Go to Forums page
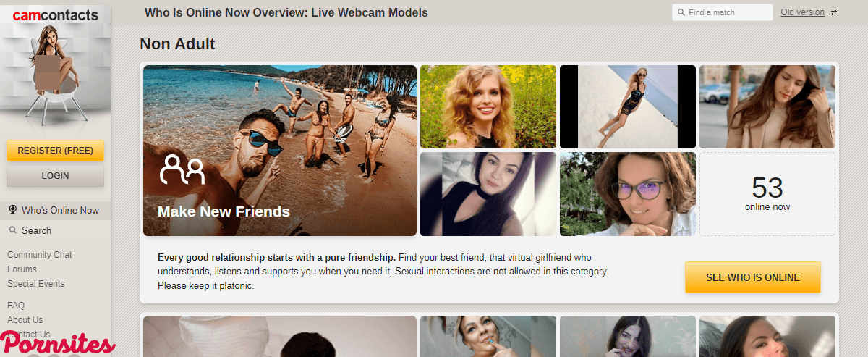Screen dimensions: 868x357 click(x=22, y=269)
